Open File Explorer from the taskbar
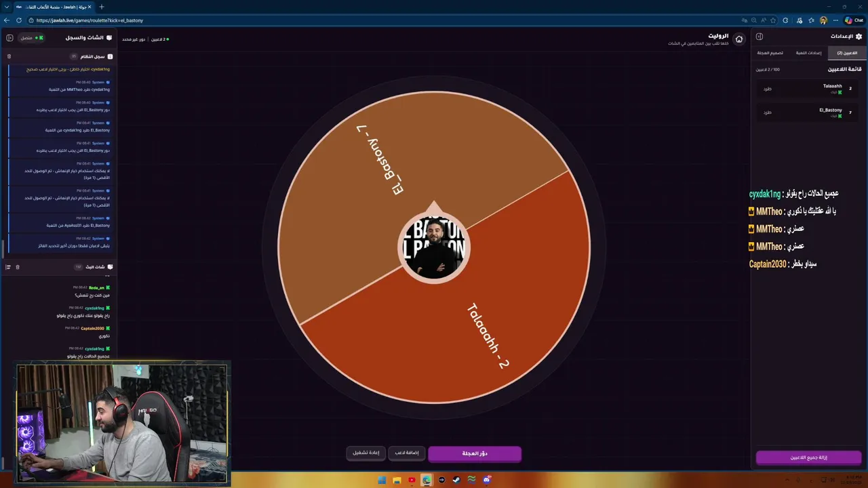 pos(397,480)
